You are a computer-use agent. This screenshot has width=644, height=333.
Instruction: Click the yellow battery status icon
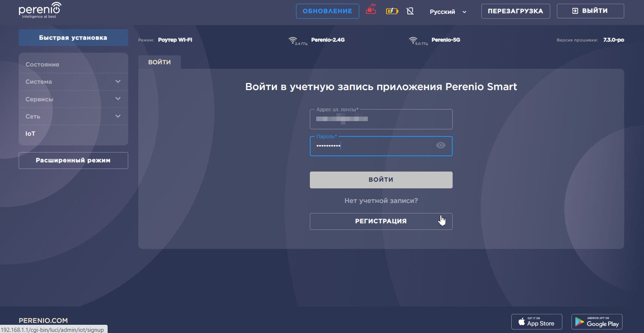392,11
